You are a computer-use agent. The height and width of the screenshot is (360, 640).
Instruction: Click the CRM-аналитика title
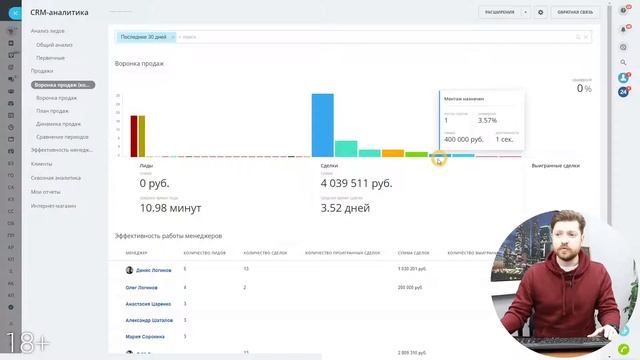[59, 13]
